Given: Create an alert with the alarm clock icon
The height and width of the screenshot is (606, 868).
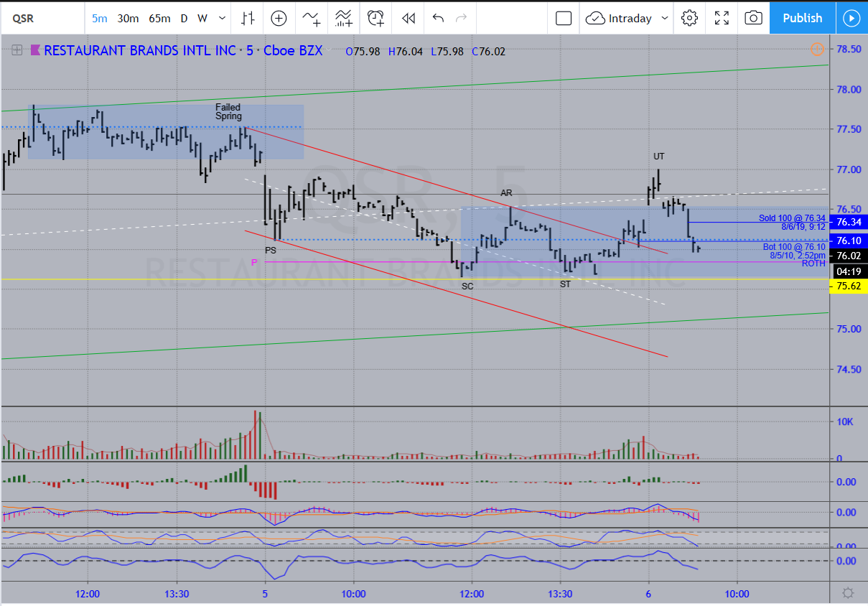Looking at the screenshot, I should [x=375, y=18].
